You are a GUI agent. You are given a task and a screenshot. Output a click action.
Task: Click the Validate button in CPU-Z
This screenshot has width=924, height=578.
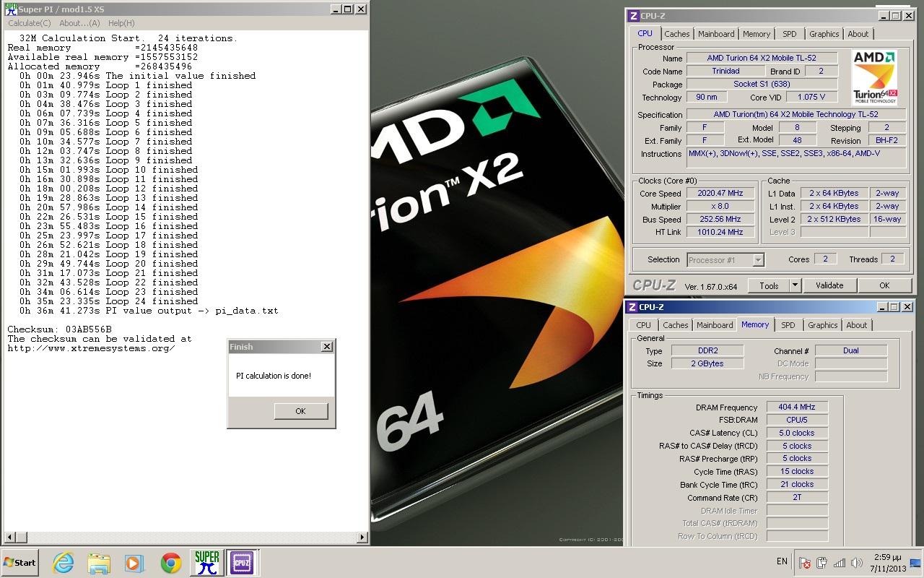point(829,285)
